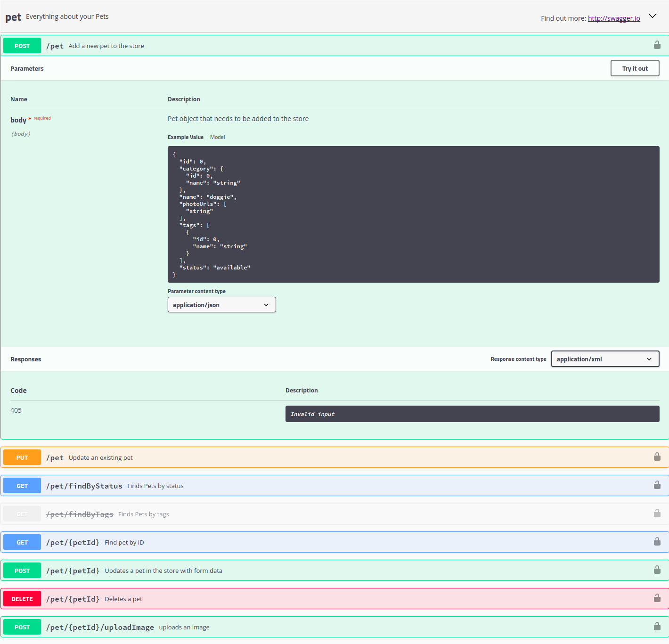Click the example value JSON code block
This screenshot has width=669, height=644.
413,214
